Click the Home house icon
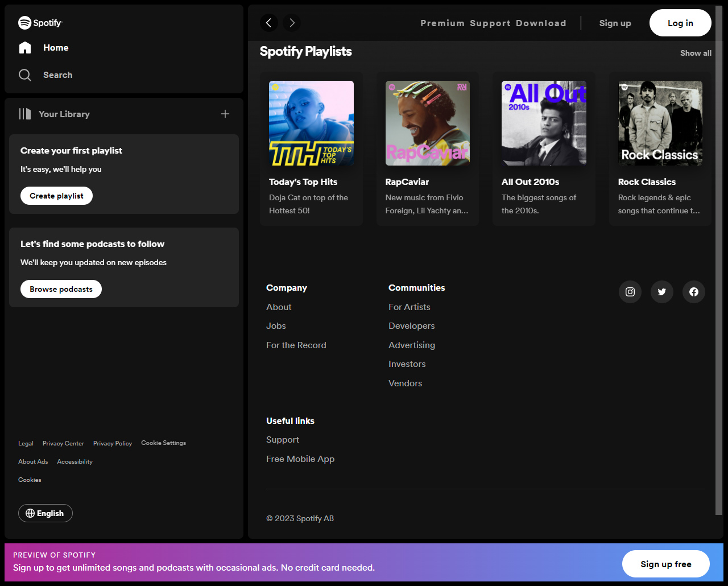Image resolution: width=728 pixels, height=586 pixels. tap(25, 48)
